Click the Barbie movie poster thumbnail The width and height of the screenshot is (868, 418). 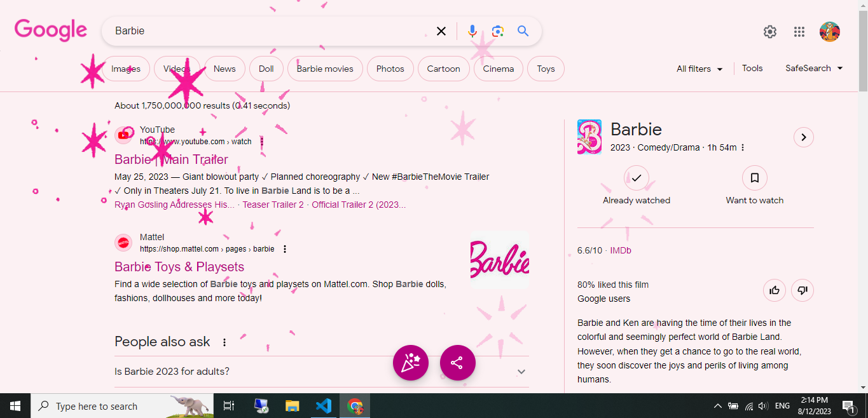589,137
